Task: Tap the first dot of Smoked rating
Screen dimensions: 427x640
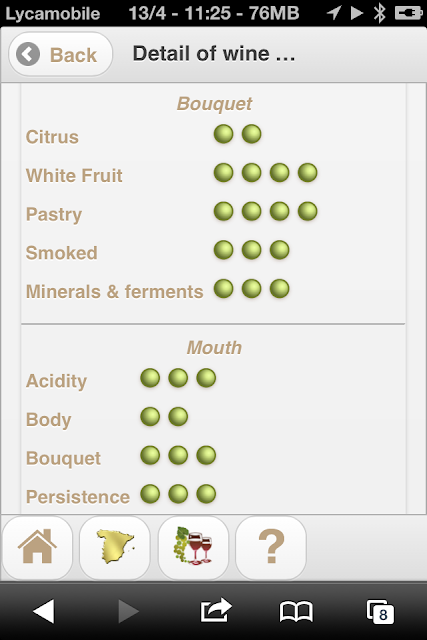Action: [x=223, y=250]
